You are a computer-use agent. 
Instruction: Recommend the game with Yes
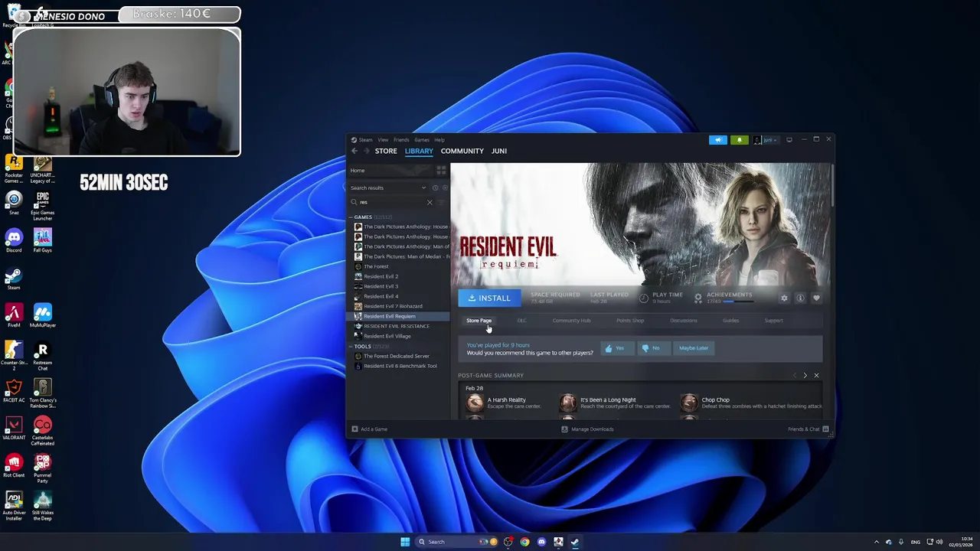(616, 348)
